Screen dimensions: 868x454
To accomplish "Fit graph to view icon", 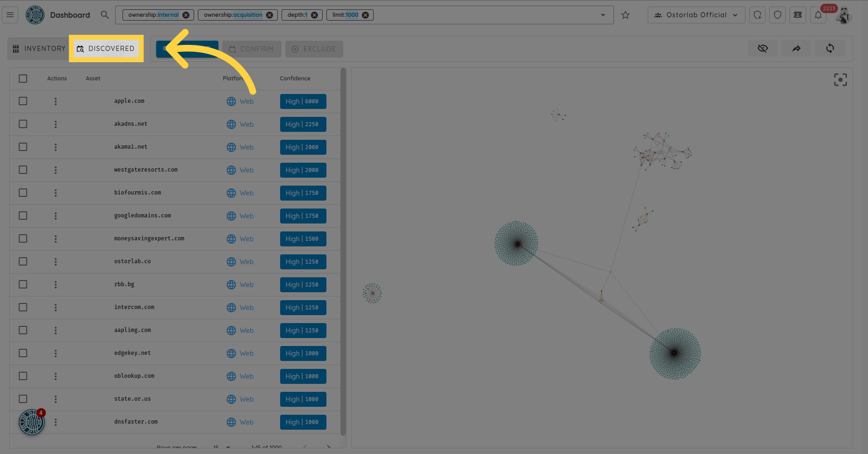I will [x=840, y=80].
